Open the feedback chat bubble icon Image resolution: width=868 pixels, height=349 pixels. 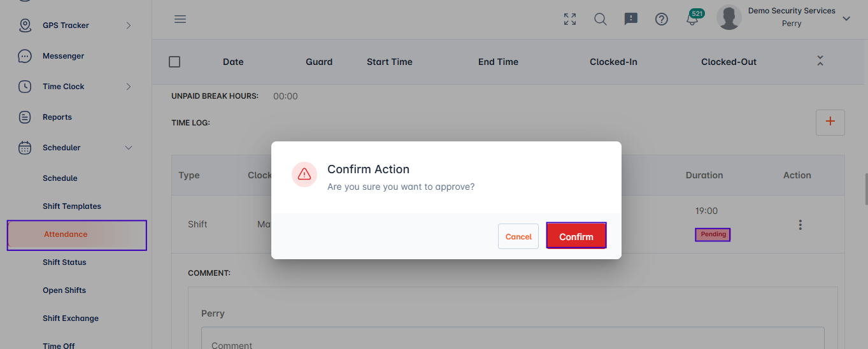coord(631,19)
